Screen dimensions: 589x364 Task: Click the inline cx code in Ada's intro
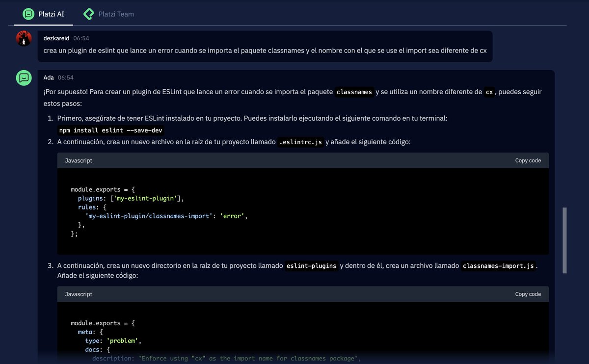(x=489, y=92)
